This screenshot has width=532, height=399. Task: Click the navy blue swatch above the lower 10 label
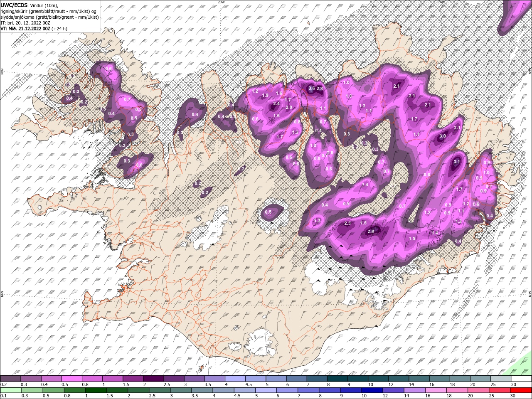tap(372, 390)
